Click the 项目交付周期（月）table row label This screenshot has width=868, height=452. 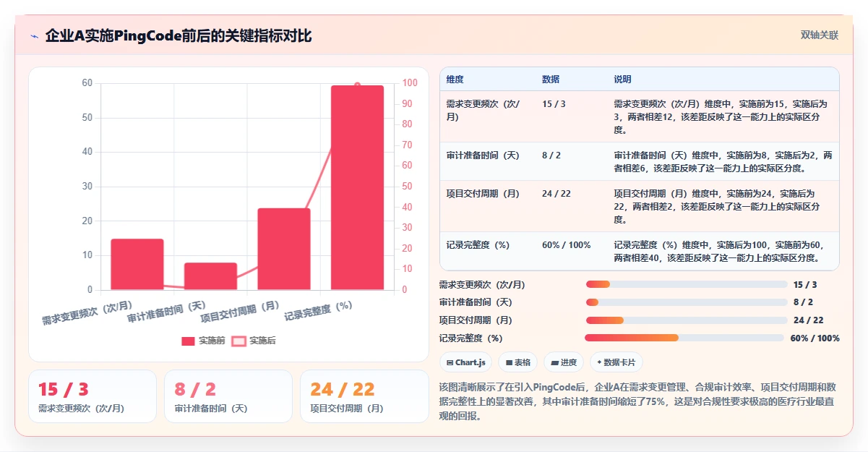pos(484,194)
